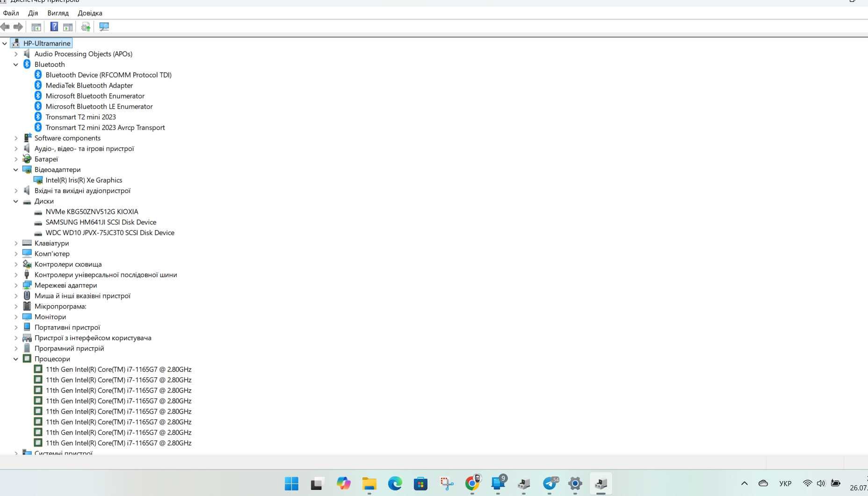Image resolution: width=868 pixels, height=496 pixels.
Task: Select Bluetooth Device (RFCOMM Protocol TDI)
Action: tap(108, 75)
